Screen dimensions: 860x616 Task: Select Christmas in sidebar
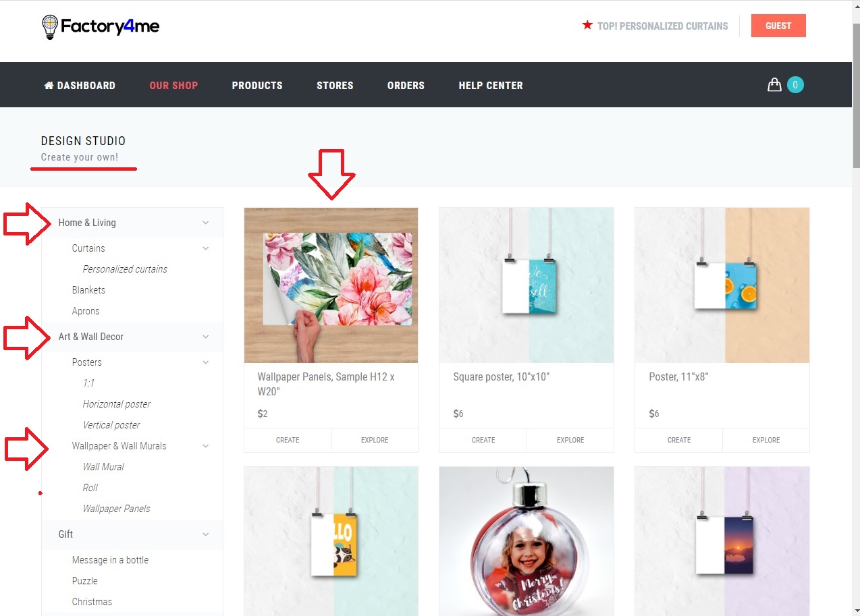point(92,602)
